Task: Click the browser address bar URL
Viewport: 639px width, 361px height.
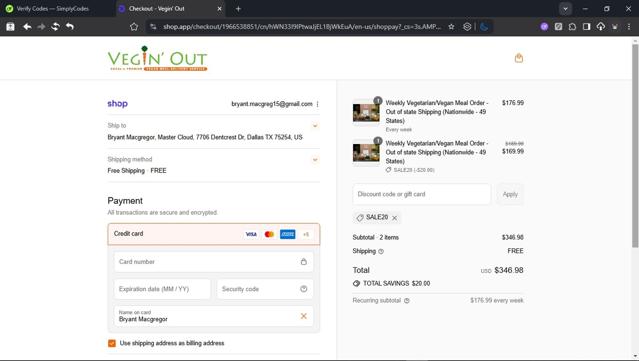Action: pos(302,26)
